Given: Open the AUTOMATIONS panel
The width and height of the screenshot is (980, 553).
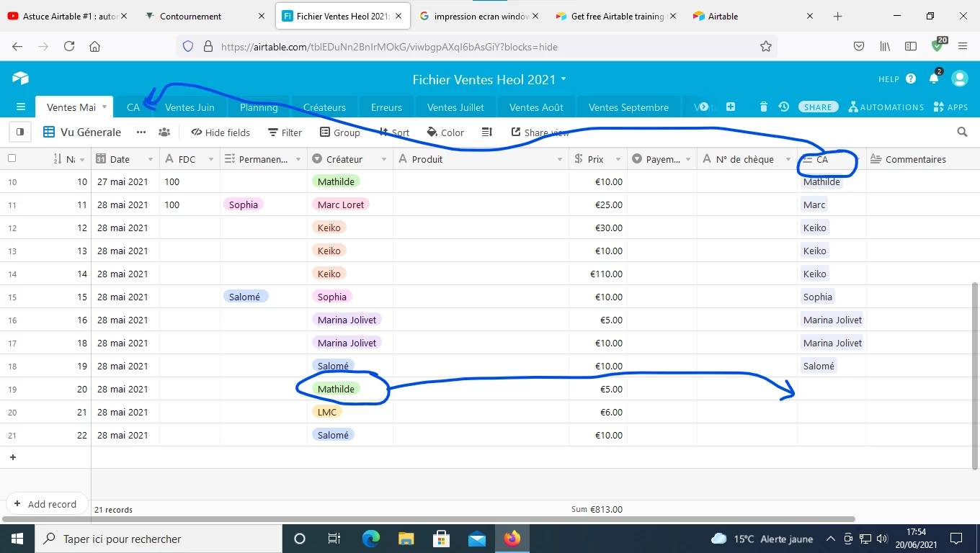Looking at the screenshot, I should pyautogui.click(x=886, y=107).
